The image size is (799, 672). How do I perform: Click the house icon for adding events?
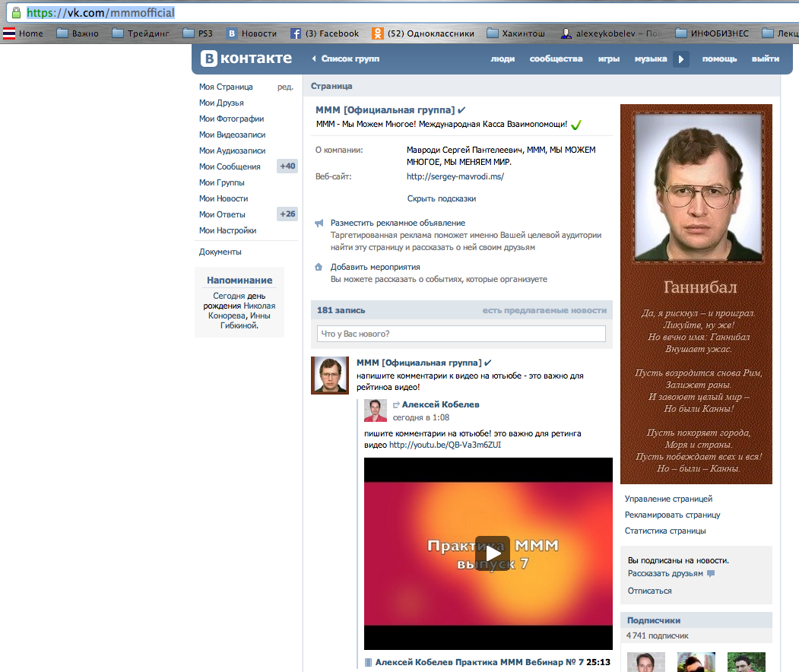click(319, 267)
